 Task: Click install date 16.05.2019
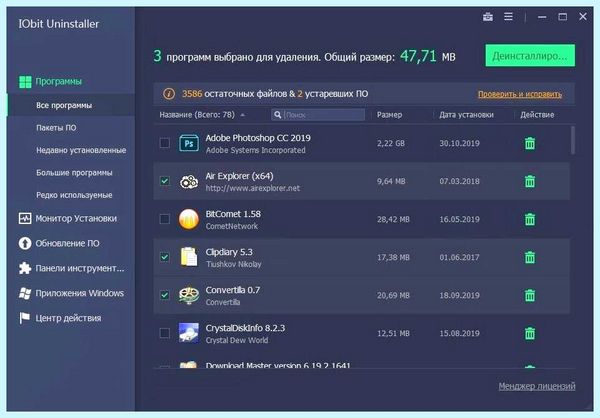point(459,219)
